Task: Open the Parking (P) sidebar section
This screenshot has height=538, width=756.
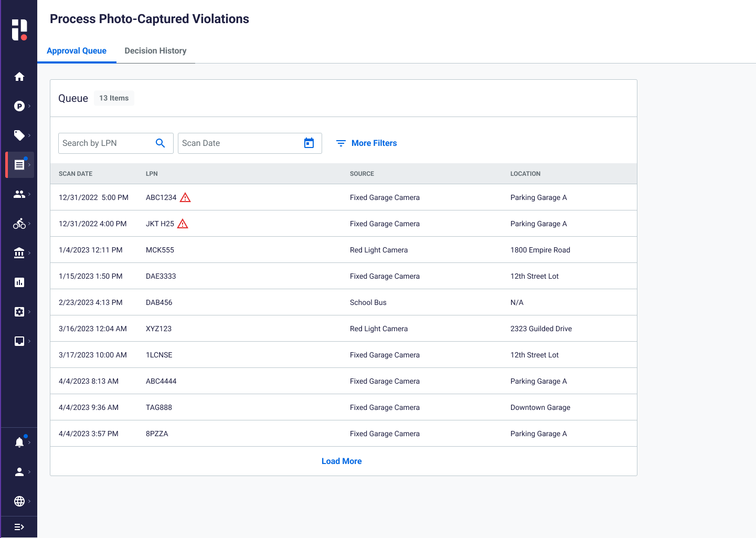Action: (x=19, y=106)
